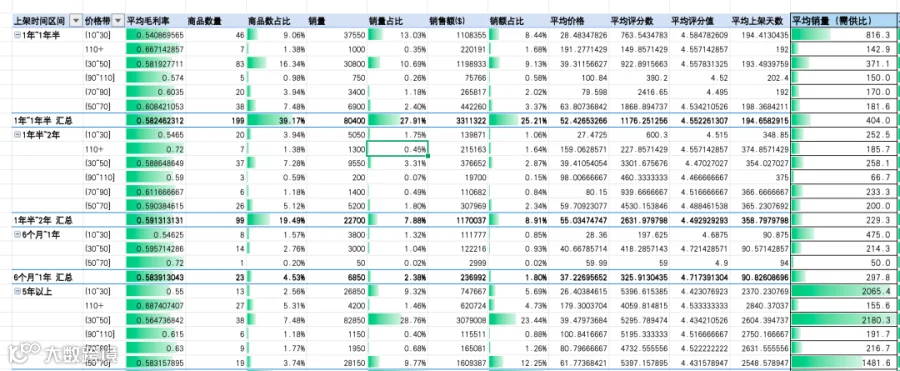This screenshot has width=900, height=371.
Task: Select the sales amount cell 1609387
Action: click(x=458, y=362)
